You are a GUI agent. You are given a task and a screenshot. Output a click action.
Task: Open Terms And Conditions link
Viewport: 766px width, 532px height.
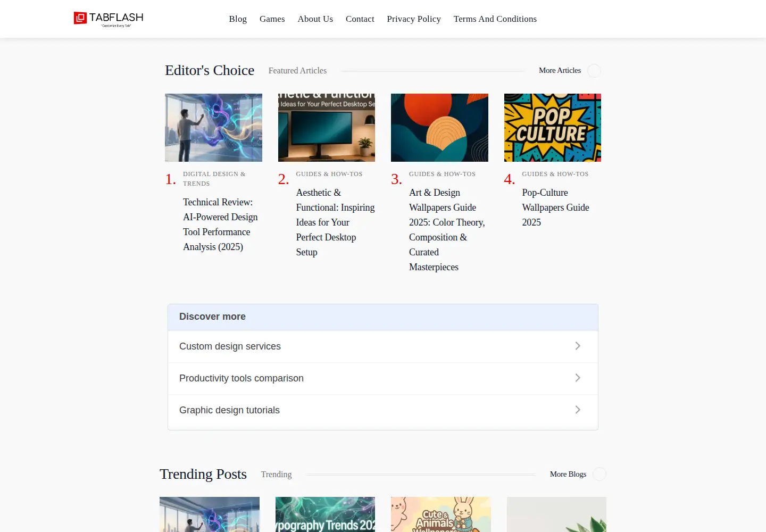(x=495, y=19)
